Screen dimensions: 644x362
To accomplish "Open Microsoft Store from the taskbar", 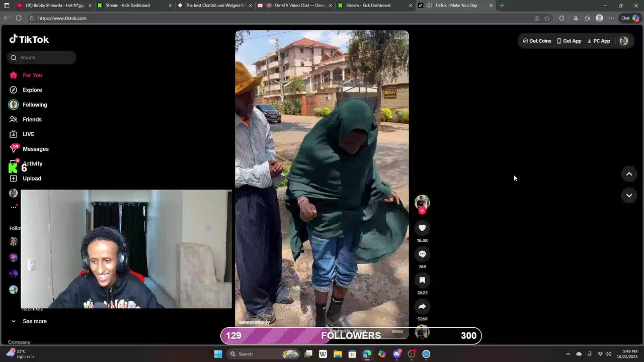I will 353,354.
